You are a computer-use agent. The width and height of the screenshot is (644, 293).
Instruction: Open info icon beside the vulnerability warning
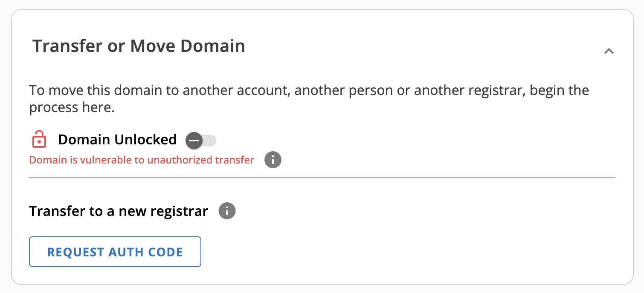273,160
